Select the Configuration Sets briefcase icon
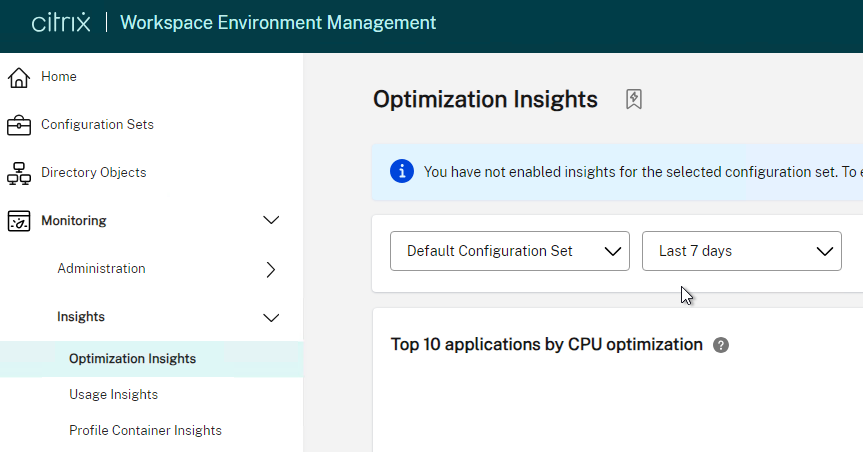863x452 pixels. (x=19, y=125)
